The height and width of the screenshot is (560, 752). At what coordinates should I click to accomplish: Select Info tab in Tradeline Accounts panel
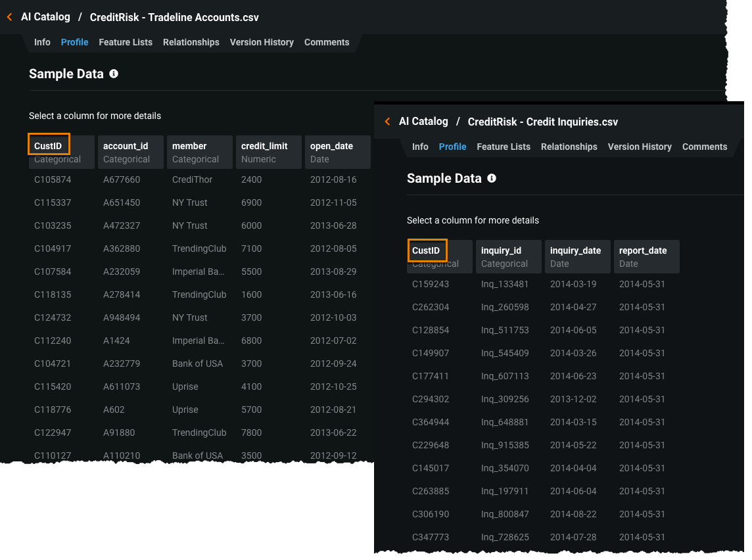(42, 42)
